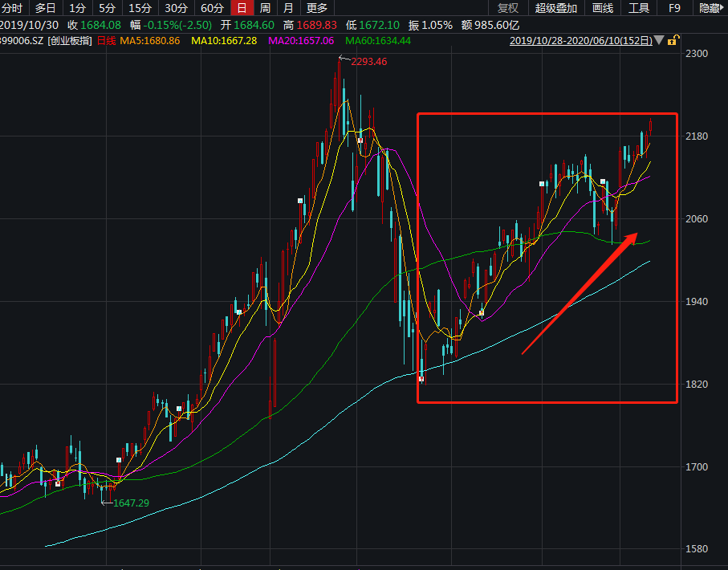Click the red 日线 label

point(106,41)
